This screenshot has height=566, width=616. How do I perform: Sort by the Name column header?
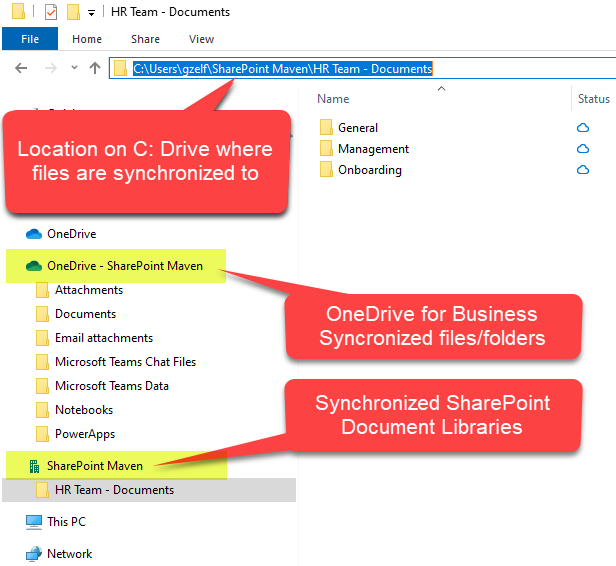(x=333, y=99)
